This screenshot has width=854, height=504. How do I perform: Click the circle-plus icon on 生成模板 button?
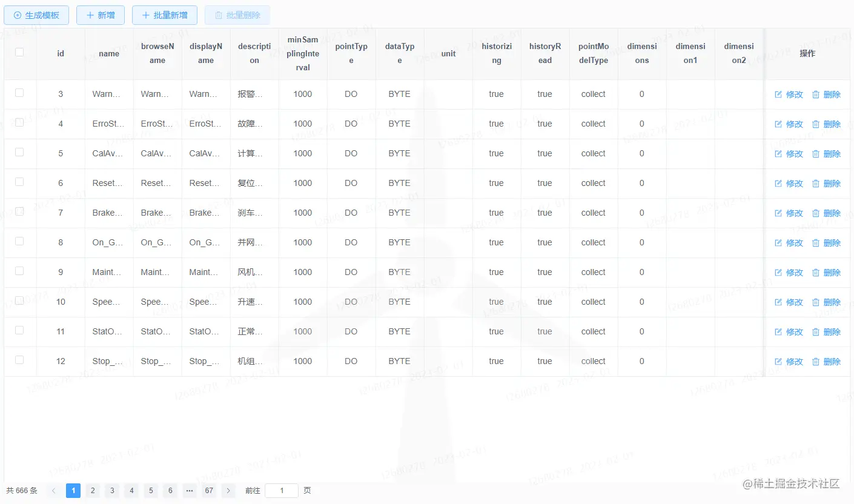click(17, 15)
